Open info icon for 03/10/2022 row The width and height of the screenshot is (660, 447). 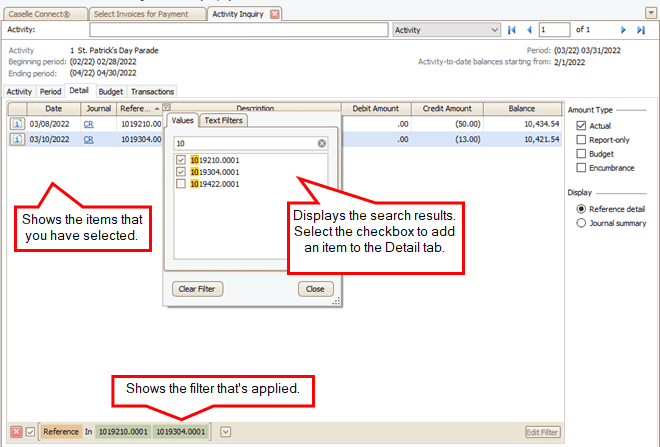17,140
